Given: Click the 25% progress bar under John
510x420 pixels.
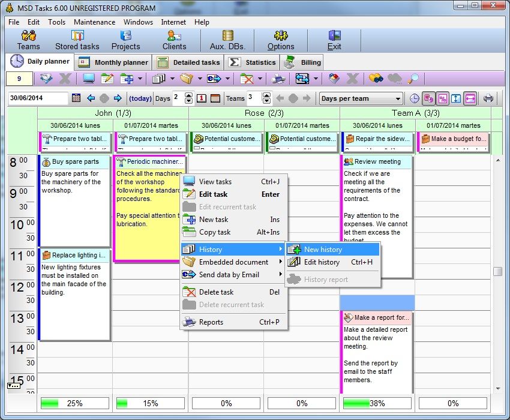Looking at the screenshot, I should [x=75, y=403].
